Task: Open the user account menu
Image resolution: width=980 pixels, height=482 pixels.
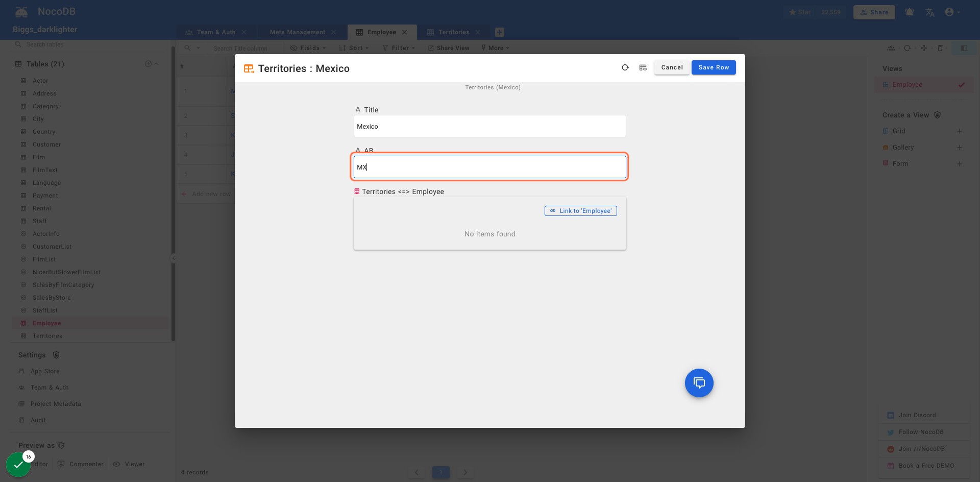Action: coord(952,12)
